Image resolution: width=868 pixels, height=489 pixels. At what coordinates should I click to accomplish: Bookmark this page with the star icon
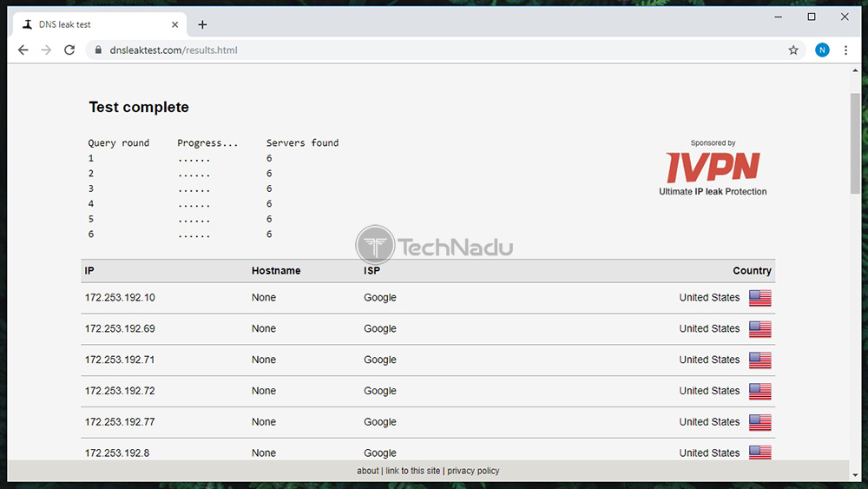coord(793,50)
